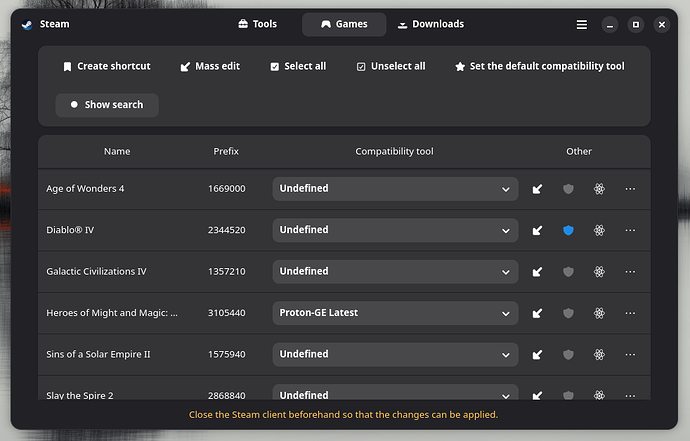The image size is (690, 441).
Task: Open more options for Age of Wonders 4
Action: 630,189
